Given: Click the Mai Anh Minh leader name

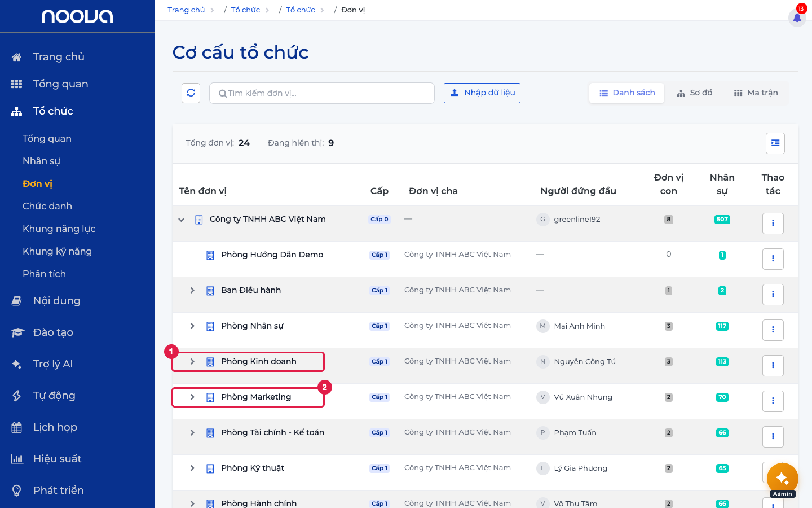Looking at the screenshot, I should pyautogui.click(x=579, y=326).
